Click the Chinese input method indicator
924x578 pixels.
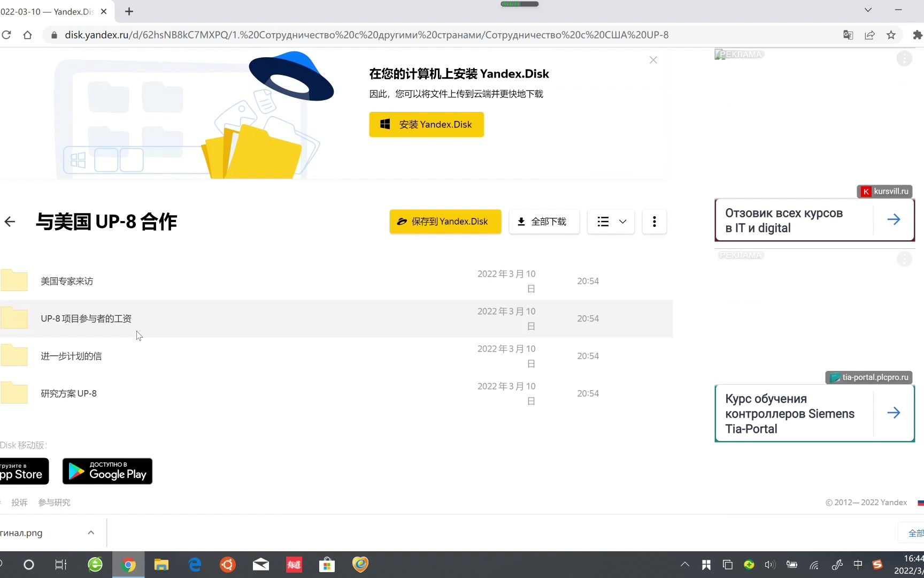click(x=858, y=565)
